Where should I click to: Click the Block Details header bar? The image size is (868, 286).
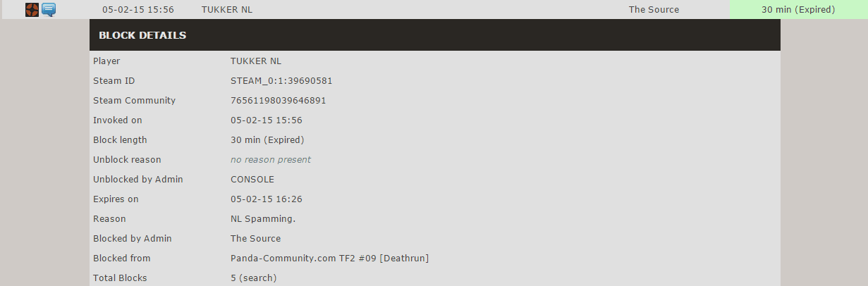click(x=434, y=35)
